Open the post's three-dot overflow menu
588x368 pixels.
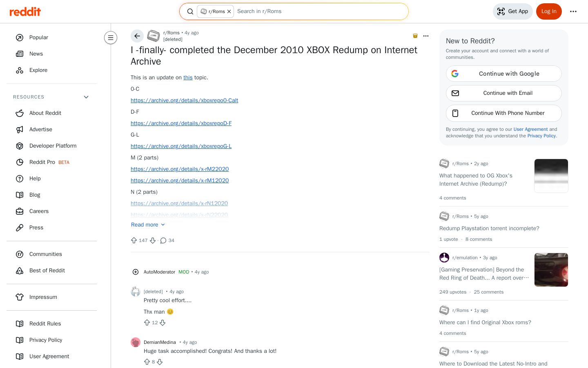[426, 36]
